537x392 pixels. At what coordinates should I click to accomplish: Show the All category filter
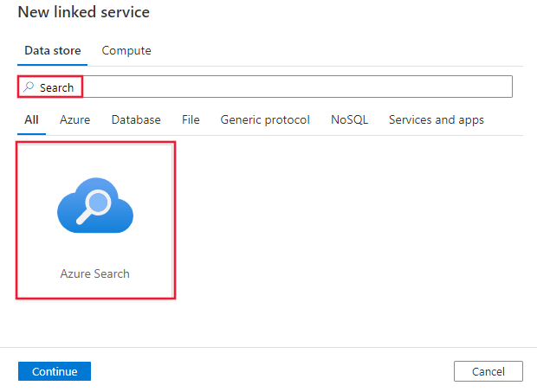click(31, 119)
